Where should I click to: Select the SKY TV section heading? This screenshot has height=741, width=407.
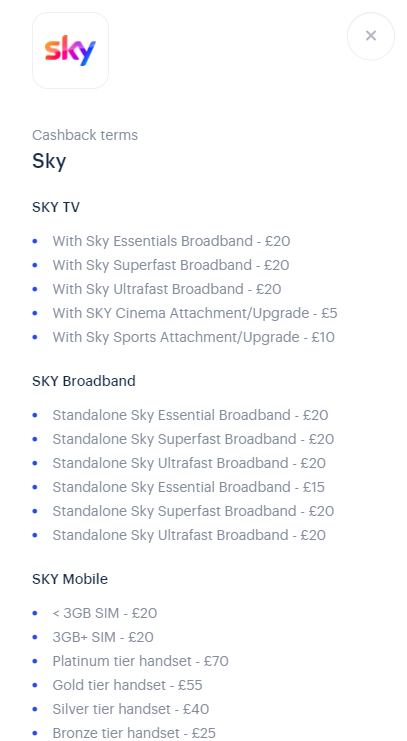pyautogui.click(x=56, y=207)
